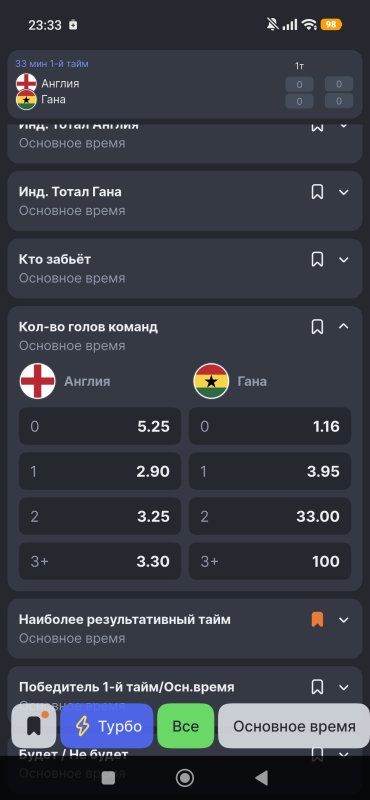Remove bookmark from Наиболее результативный тайм
The height and width of the screenshot is (800, 370).
317,620
